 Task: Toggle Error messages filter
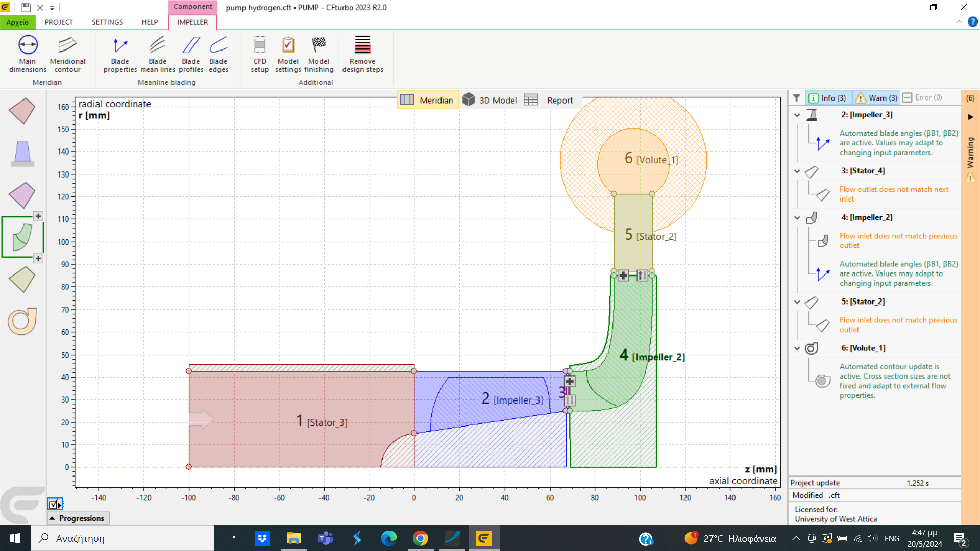click(x=922, y=98)
